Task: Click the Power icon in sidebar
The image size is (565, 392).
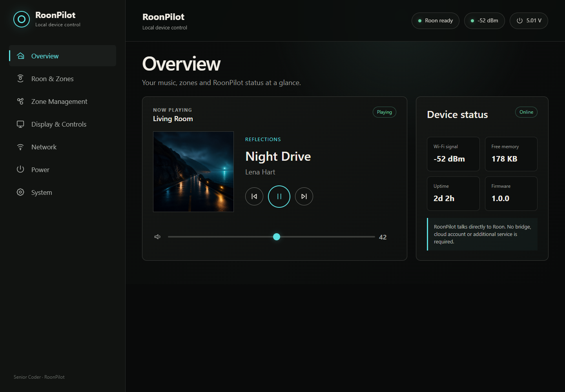Action: click(x=20, y=169)
